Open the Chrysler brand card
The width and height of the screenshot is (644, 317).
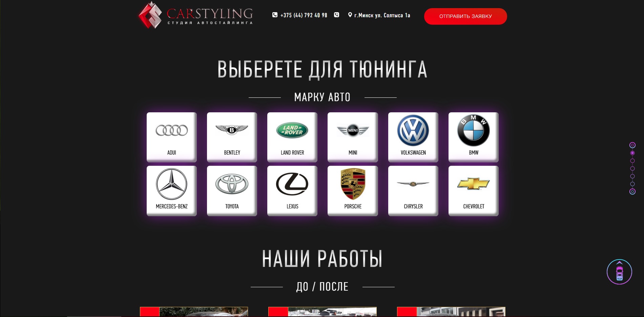tap(413, 191)
